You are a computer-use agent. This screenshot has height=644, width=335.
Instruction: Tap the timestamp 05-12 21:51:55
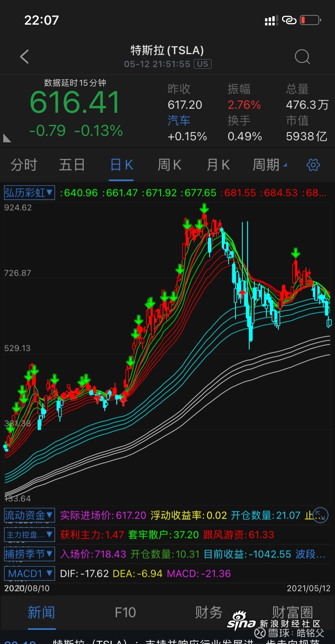[x=157, y=64]
